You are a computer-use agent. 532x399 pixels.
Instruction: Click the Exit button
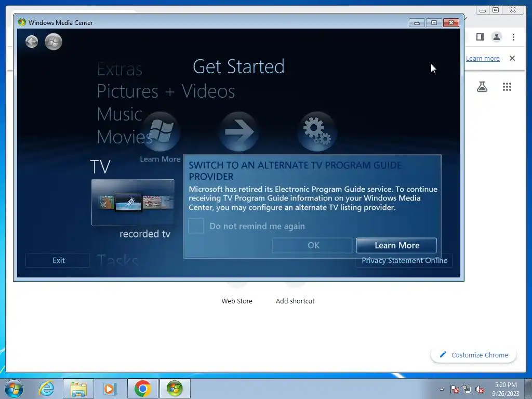[x=58, y=260]
